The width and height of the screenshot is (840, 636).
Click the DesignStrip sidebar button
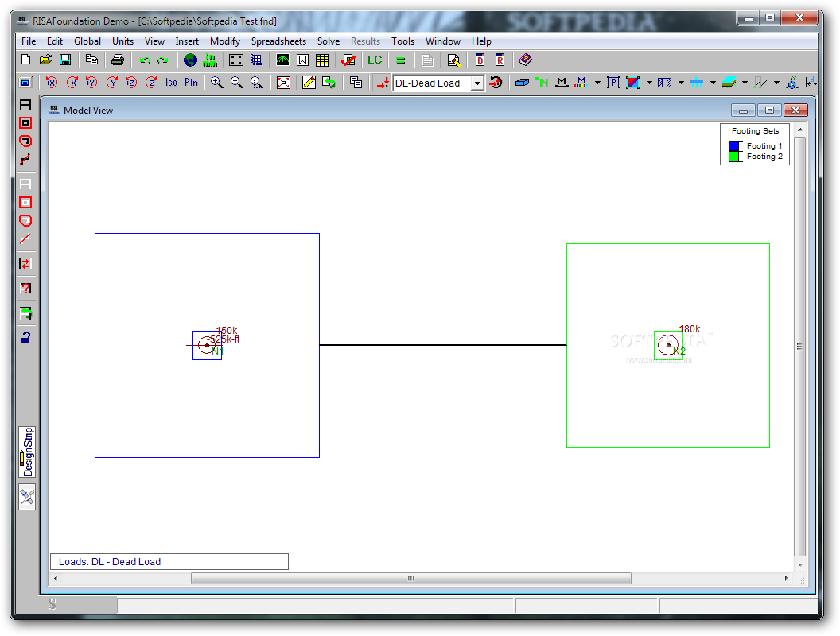coord(27,452)
